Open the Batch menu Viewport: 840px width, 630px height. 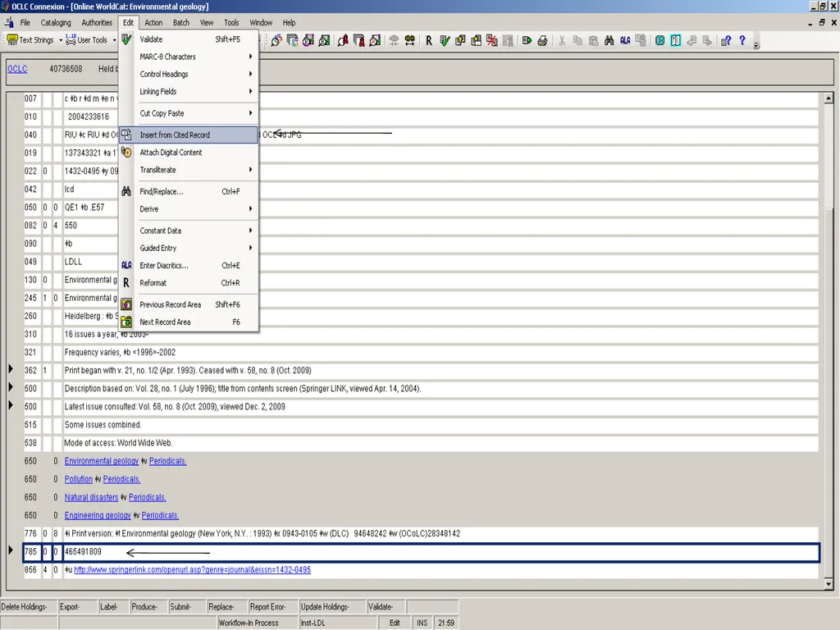point(181,22)
